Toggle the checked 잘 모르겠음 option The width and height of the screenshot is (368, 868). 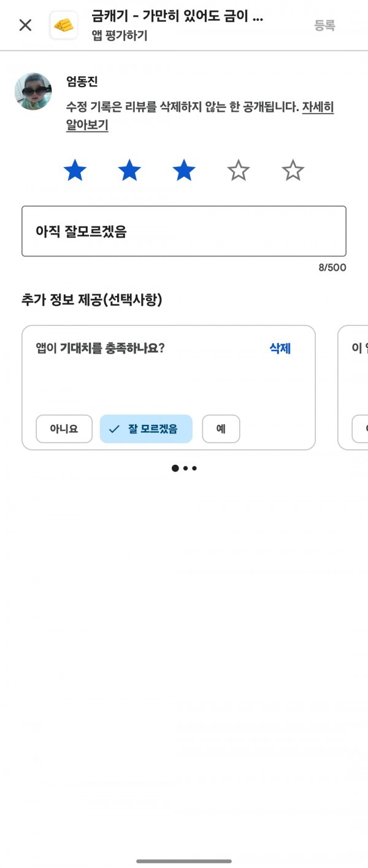(146, 429)
